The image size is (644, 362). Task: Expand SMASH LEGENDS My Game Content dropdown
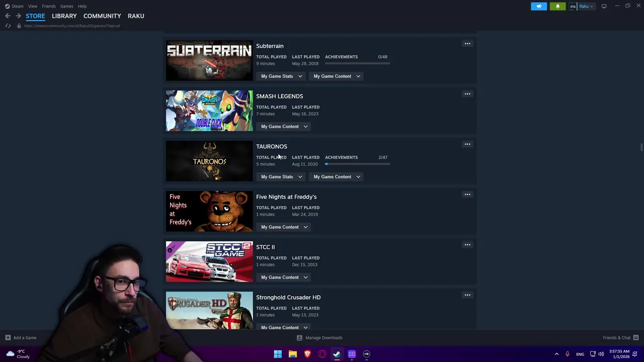coord(284,127)
